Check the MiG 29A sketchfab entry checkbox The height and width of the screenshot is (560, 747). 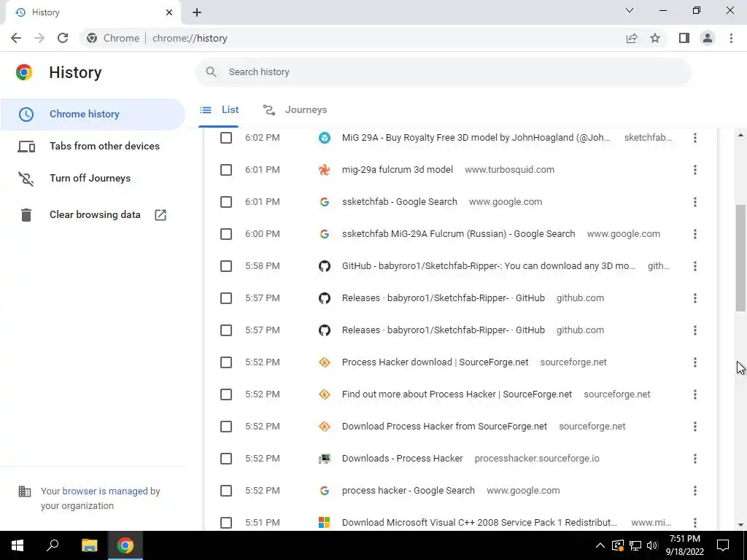[x=226, y=138]
